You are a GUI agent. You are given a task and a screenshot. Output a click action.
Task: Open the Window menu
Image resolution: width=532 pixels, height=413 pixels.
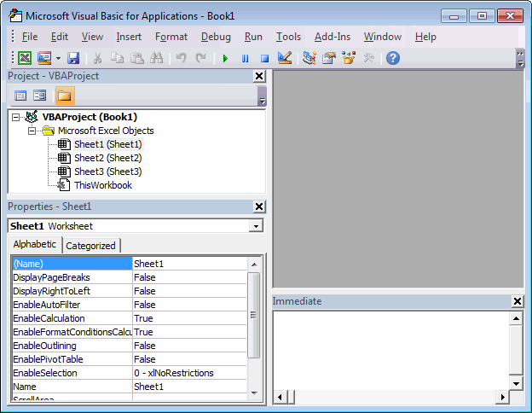pos(383,37)
